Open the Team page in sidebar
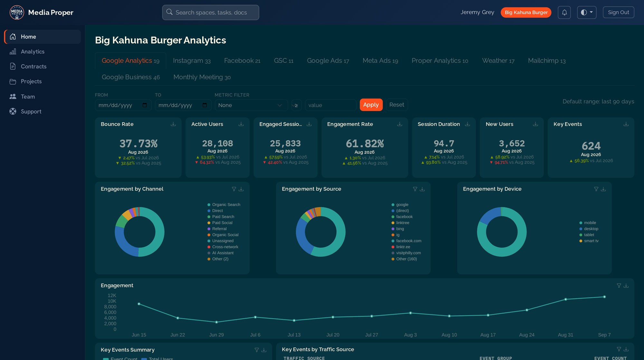 (x=43, y=97)
